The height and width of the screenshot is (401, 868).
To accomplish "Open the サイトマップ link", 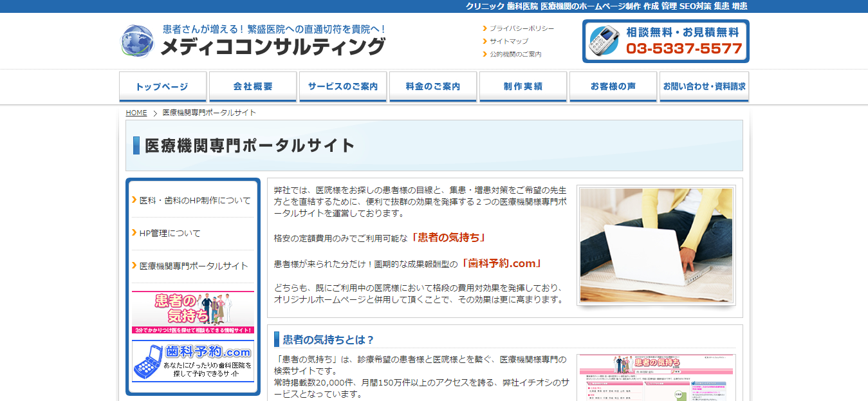I will click(508, 41).
